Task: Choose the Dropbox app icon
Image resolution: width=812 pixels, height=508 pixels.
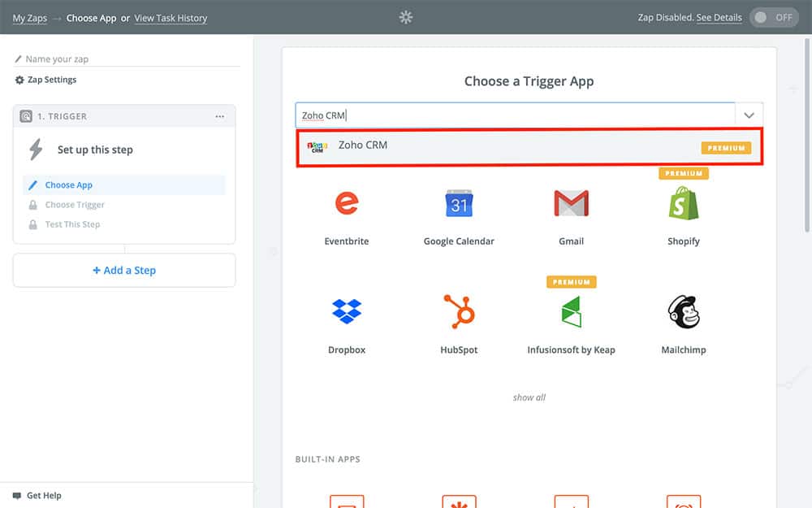Action: (347, 311)
